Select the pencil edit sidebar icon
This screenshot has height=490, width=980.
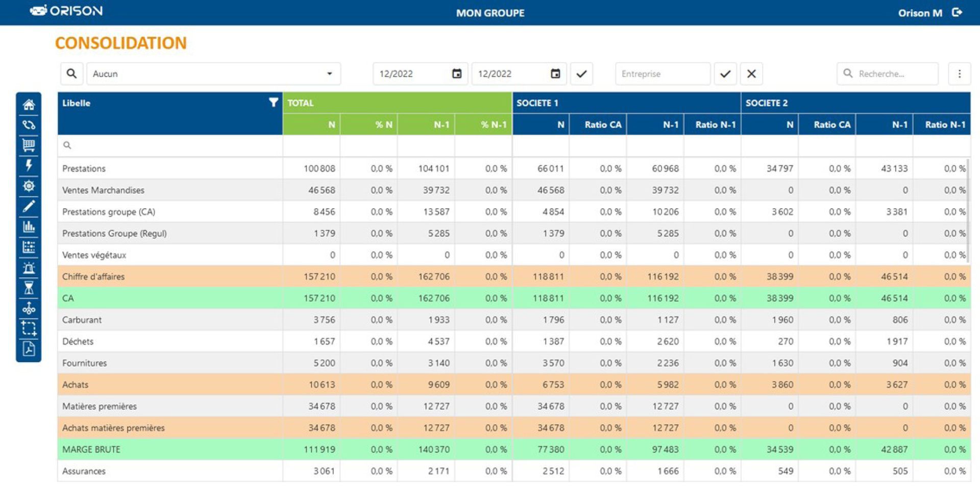click(x=29, y=206)
